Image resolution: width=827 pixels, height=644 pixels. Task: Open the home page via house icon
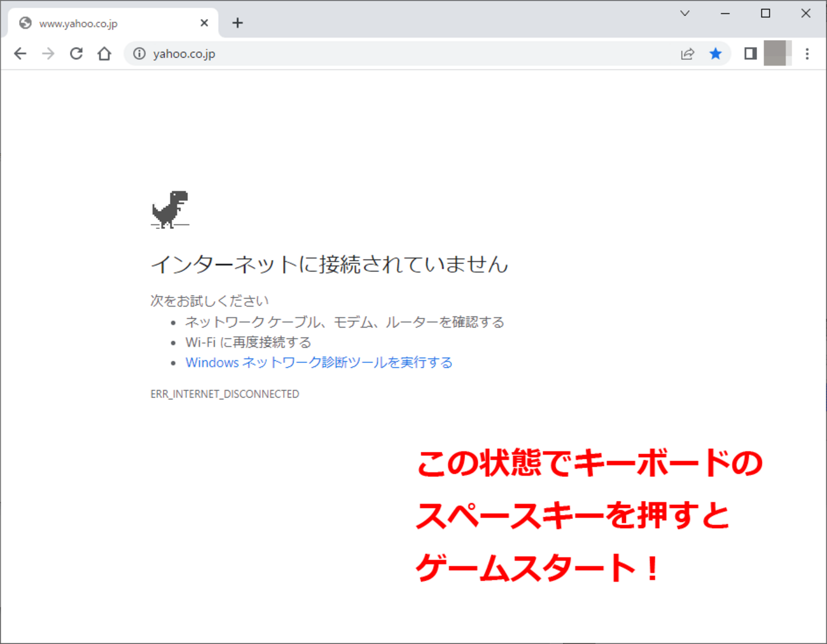pyautogui.click(x=104, y=54)
